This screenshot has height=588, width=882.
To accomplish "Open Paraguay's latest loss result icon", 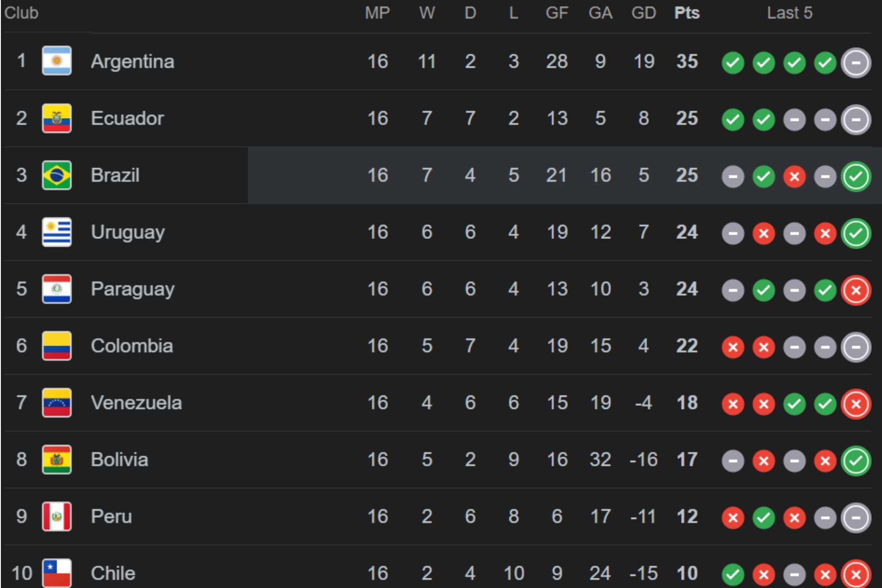I will point(856,290).
